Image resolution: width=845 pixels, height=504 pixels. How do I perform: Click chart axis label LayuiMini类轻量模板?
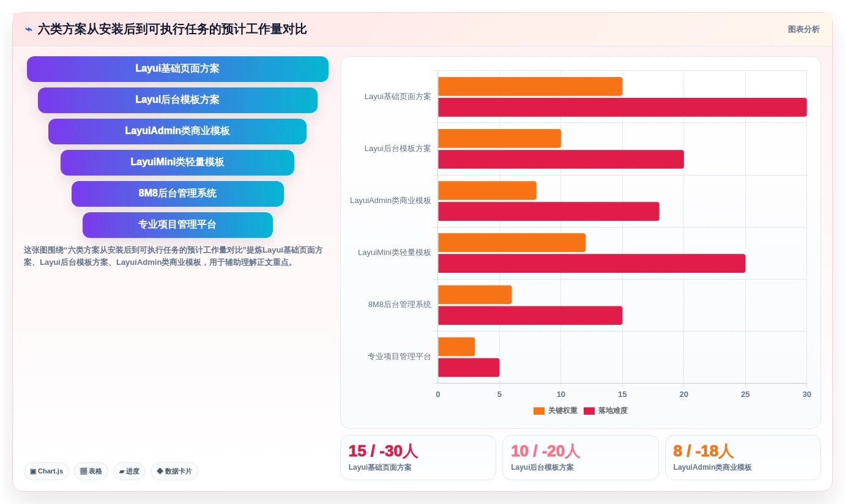[395, 253]
